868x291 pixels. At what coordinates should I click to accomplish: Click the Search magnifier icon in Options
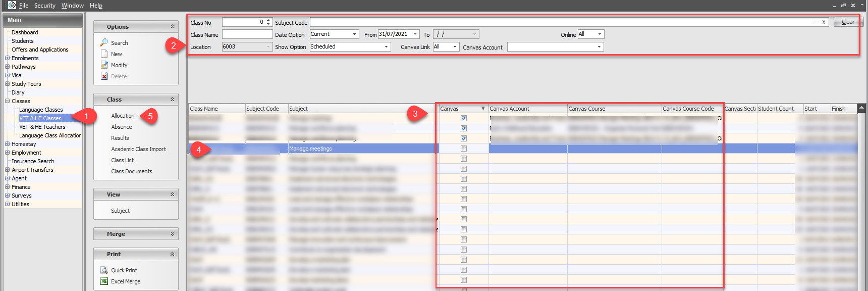(x=104, y=43)
